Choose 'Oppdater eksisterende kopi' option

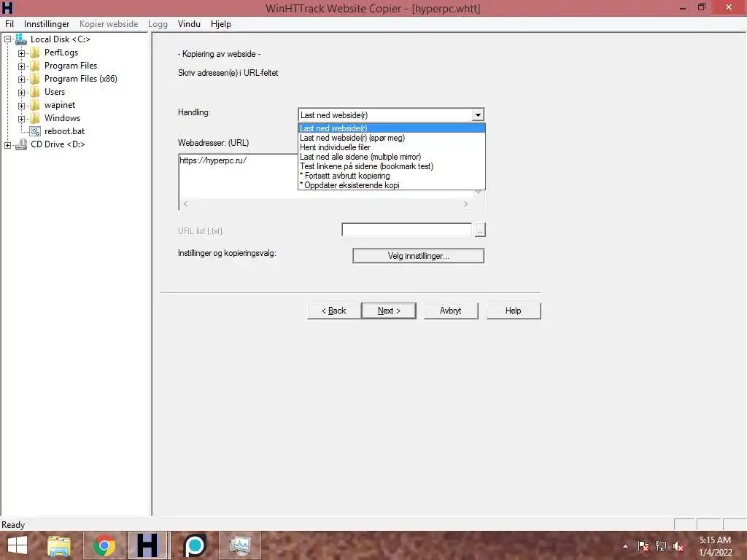click(391, 185)
